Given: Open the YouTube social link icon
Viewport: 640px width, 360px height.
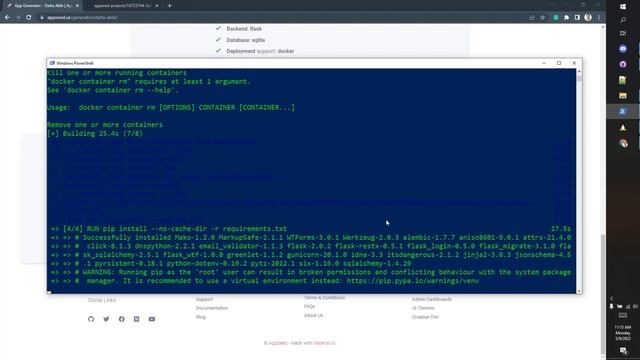Looking at the screenshot, I should (x=152, y=319).
